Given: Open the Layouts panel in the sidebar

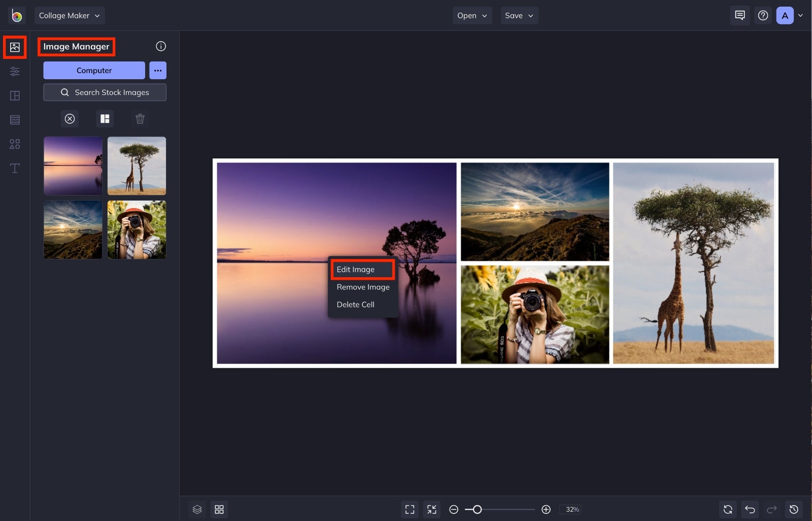Looking at the screenshot, I should point(15,95).
